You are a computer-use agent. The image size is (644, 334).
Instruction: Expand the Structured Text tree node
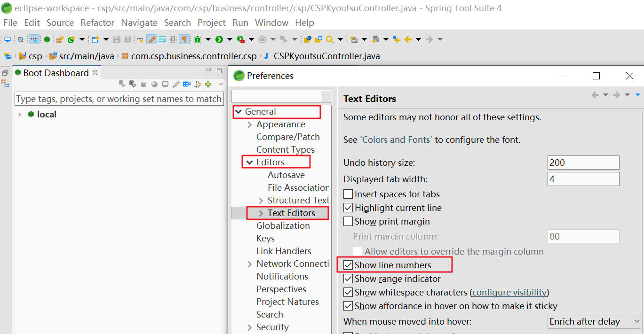tap(261, 201)
